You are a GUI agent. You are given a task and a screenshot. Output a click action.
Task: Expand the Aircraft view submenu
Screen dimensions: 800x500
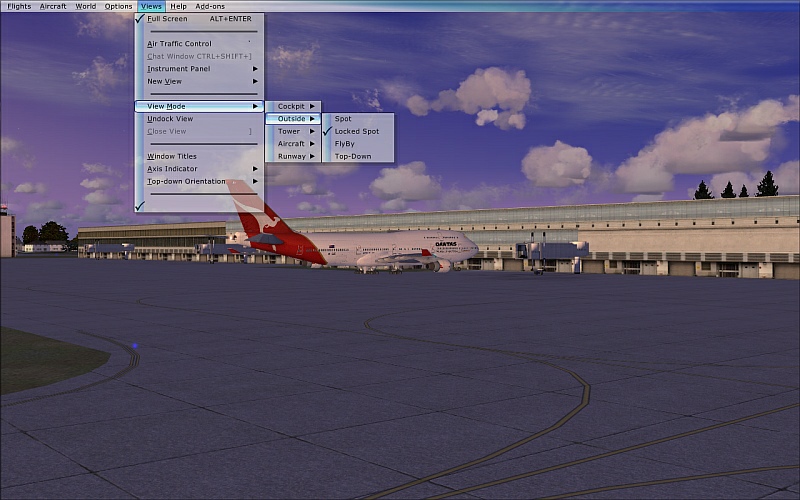point(293,143)
